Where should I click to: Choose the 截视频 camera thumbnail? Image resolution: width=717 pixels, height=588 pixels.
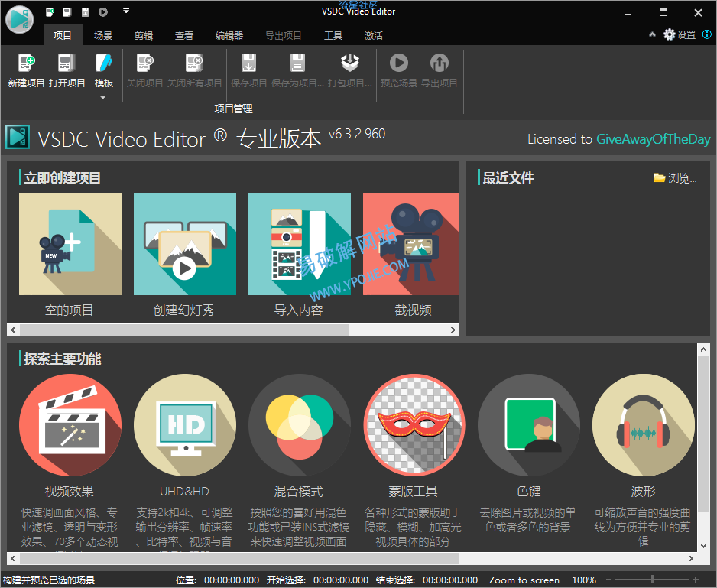pos(411,244)
